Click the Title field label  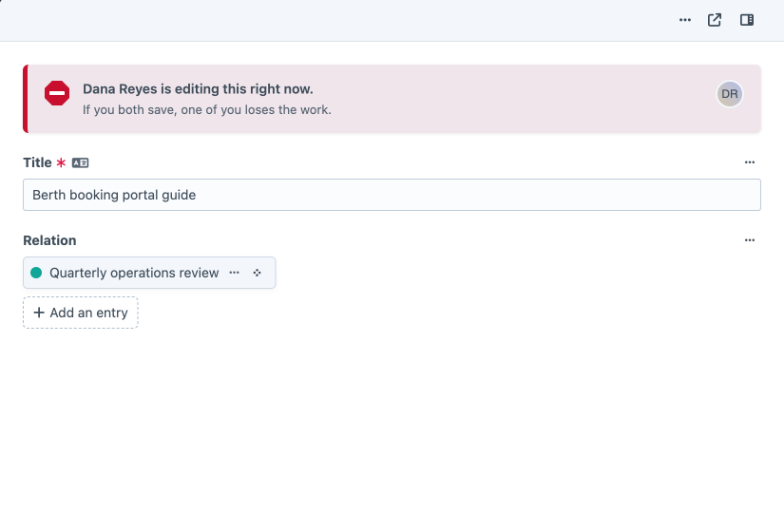coord(37,162)
